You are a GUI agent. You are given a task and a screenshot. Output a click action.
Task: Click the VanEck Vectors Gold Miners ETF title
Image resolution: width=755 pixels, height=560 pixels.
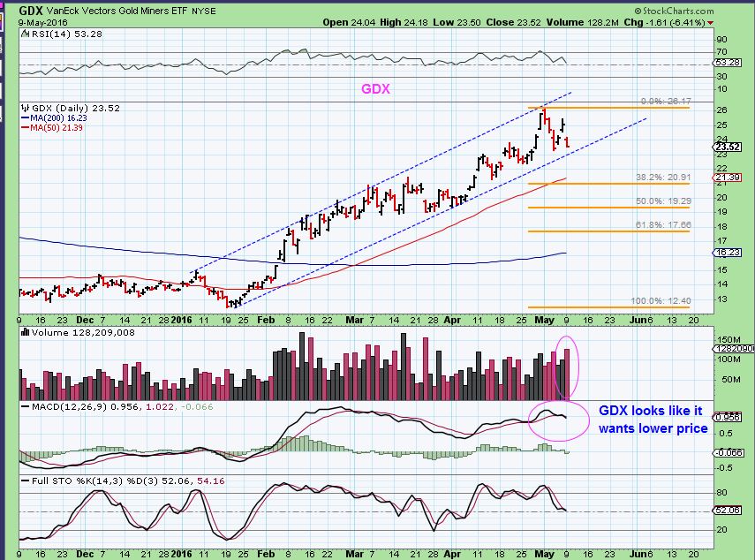[x=117, y=11]
